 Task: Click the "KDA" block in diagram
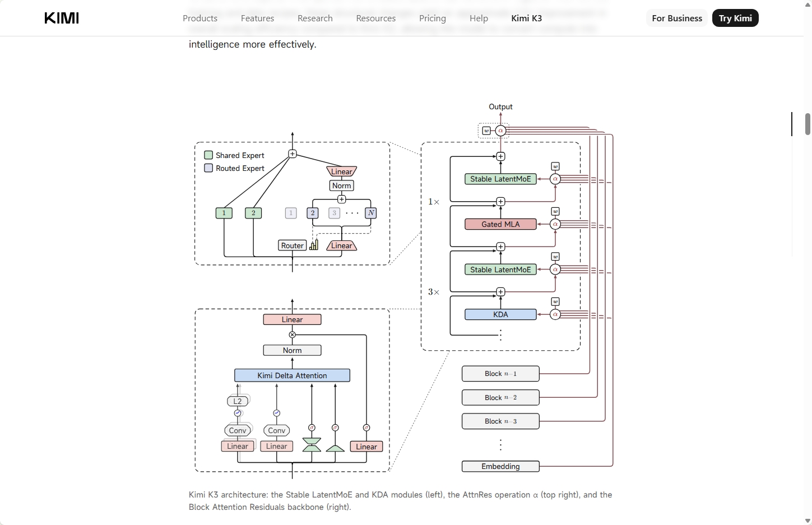pyautogui.click(x=500, y=314)
